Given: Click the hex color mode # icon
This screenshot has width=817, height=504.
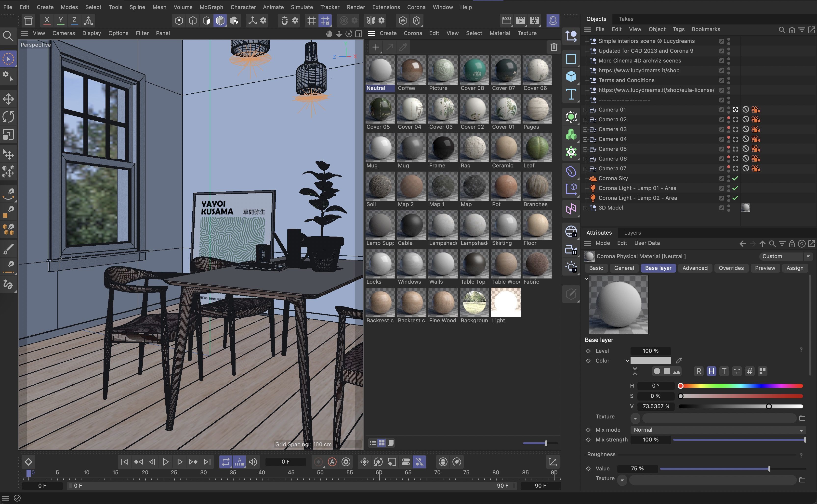Looking at the screenshot, I should tap(750, 371).
